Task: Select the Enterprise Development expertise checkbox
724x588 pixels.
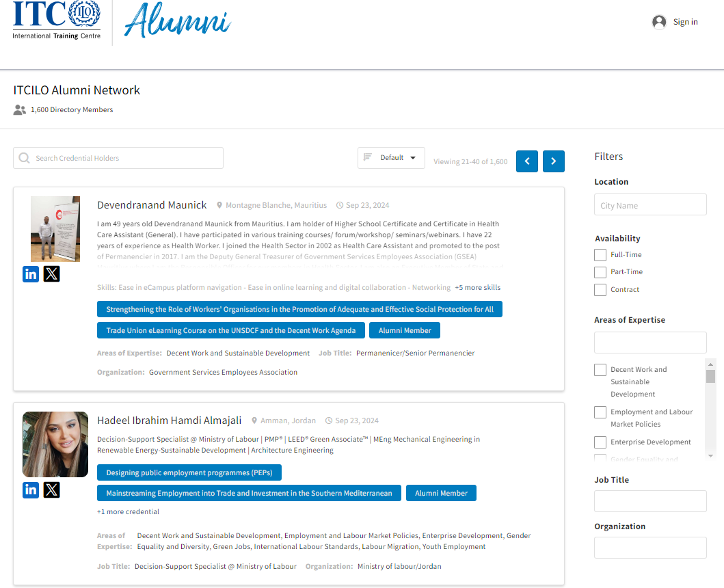Action: click(600, 442)
